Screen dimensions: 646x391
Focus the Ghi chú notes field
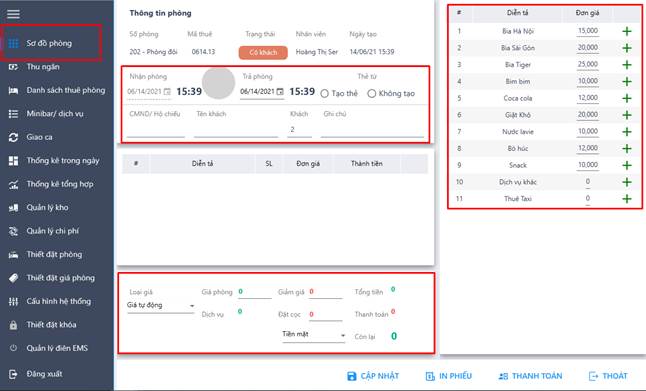(x=372, y=130)
